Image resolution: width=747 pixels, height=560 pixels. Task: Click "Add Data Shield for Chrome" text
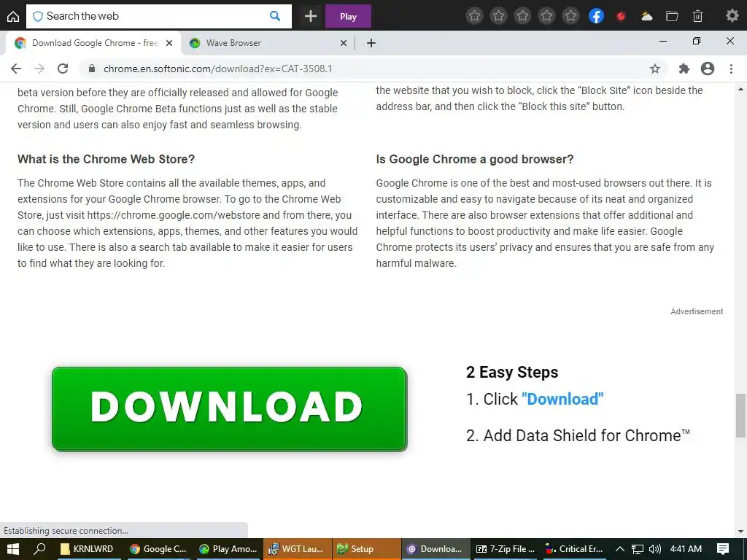click(587, 435)
